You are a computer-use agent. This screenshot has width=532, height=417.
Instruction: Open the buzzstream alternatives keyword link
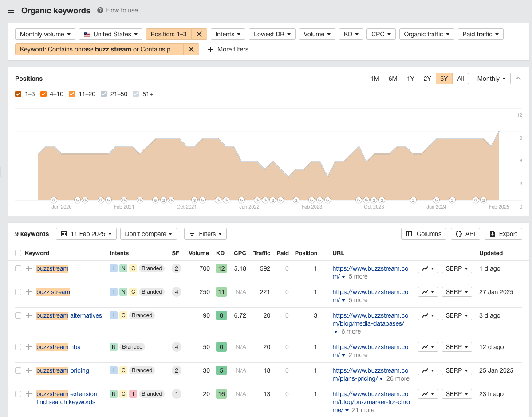(x=69, y=315)
